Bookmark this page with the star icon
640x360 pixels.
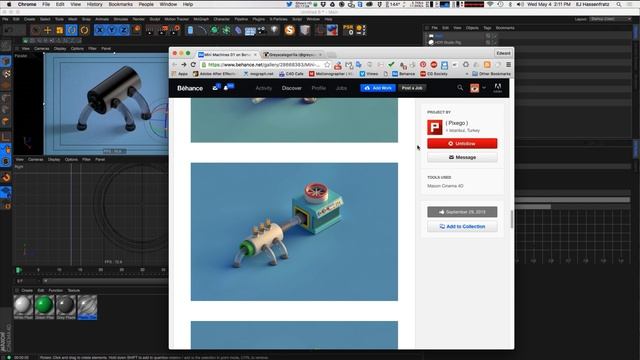click(327, 64)
